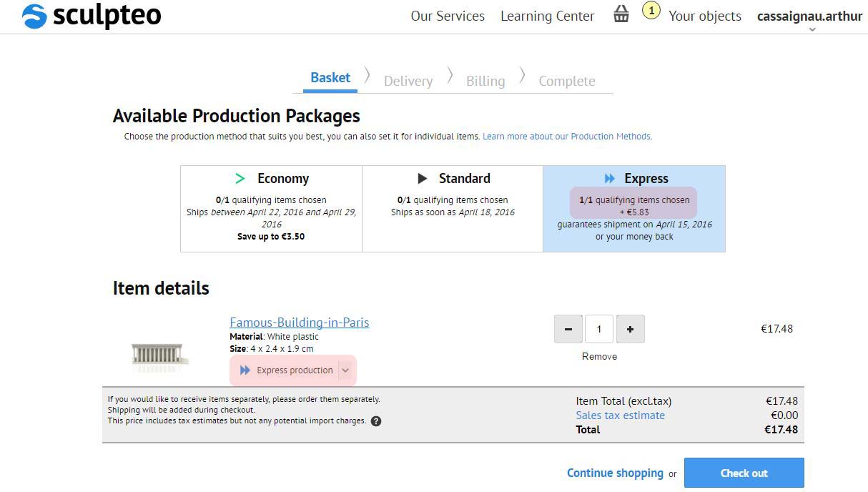
Task: Choose the Express production package
Action: pyautogui.click(x=634, y=209)
